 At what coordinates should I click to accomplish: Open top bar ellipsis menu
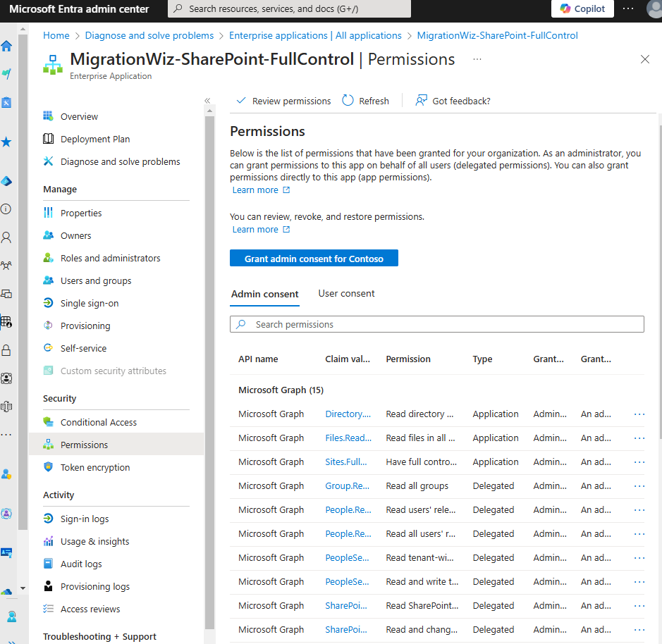tap(627, 9)
